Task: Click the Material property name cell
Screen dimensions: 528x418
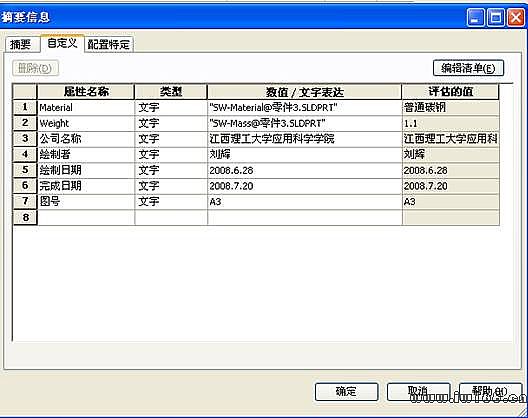Action: click(x=86, y=107)
